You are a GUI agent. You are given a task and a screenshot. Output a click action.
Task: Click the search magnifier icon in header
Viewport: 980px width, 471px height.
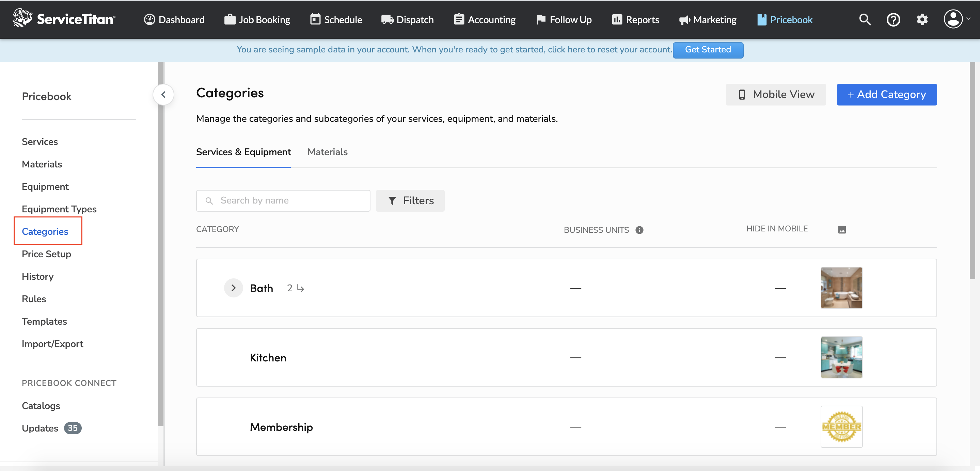click(x=865, y=19)
